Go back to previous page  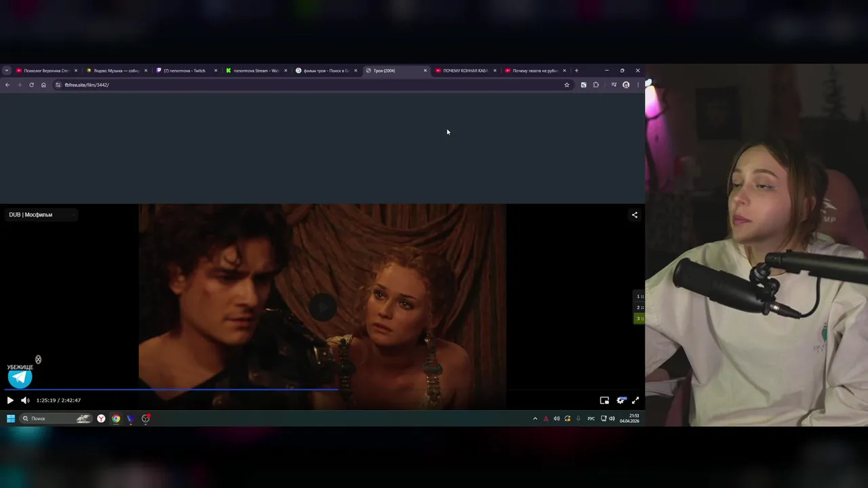tap(7, 85)
